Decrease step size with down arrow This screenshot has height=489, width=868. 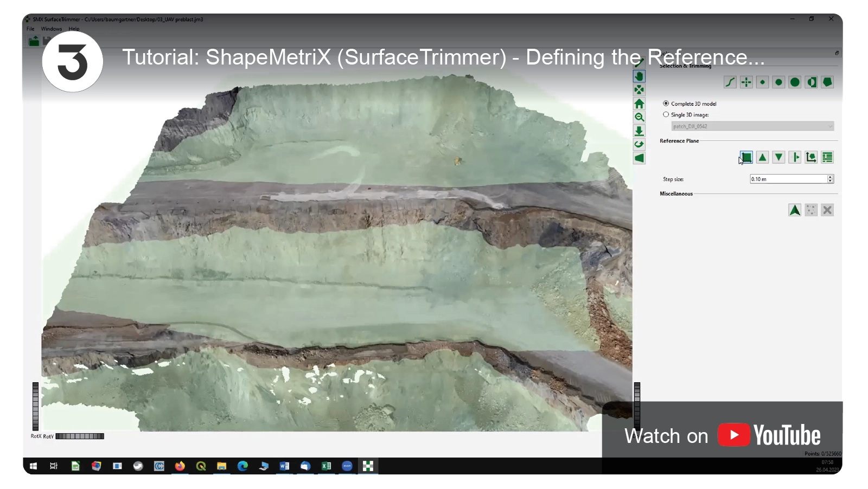point(830,181)
